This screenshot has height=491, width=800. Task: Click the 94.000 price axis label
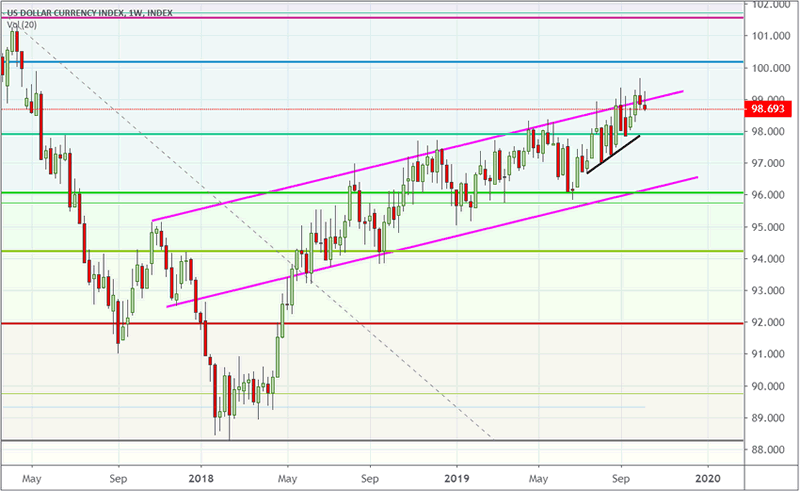768,259
